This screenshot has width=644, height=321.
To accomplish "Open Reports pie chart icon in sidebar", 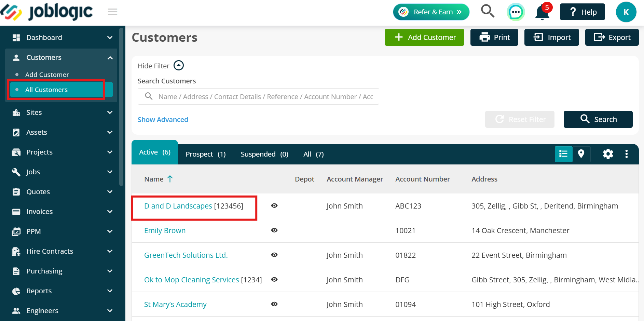I will 16,291.
